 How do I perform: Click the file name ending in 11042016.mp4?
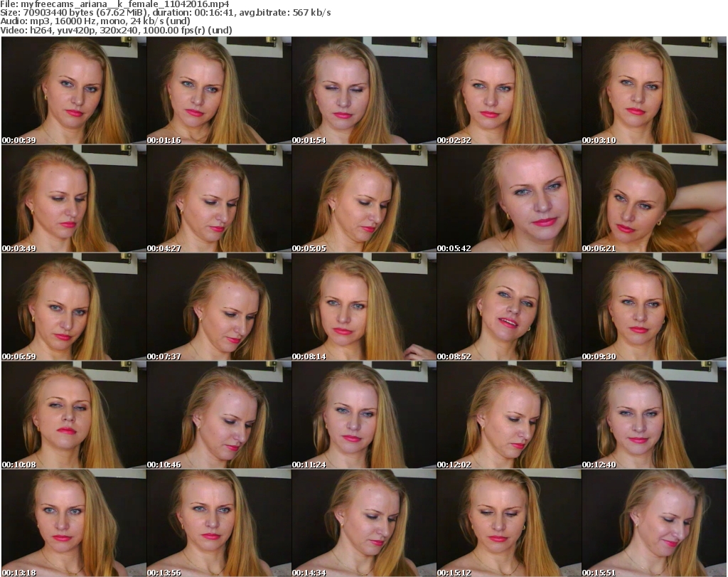click(125, 4)
